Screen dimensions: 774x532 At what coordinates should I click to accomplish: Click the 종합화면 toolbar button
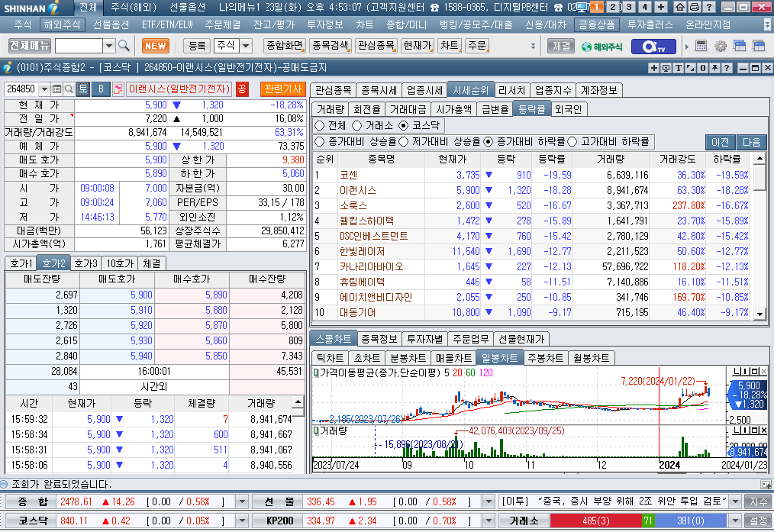[284, 46]
